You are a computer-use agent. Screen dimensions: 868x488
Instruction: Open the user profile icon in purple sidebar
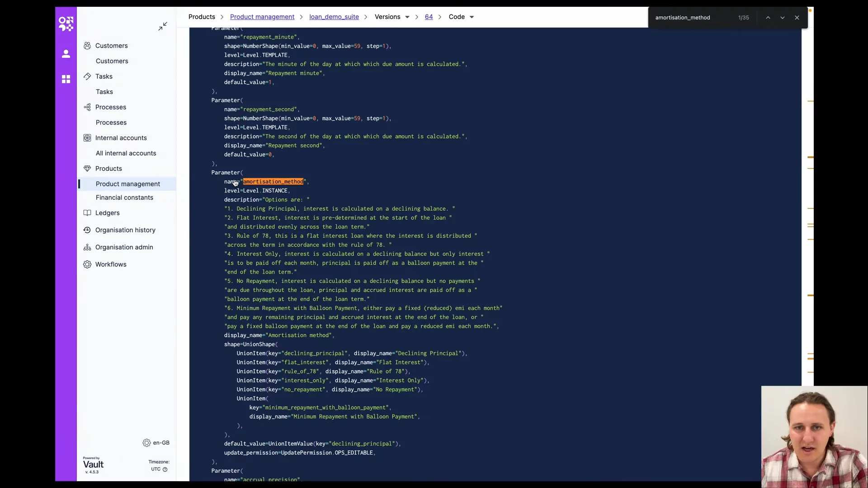66,54
